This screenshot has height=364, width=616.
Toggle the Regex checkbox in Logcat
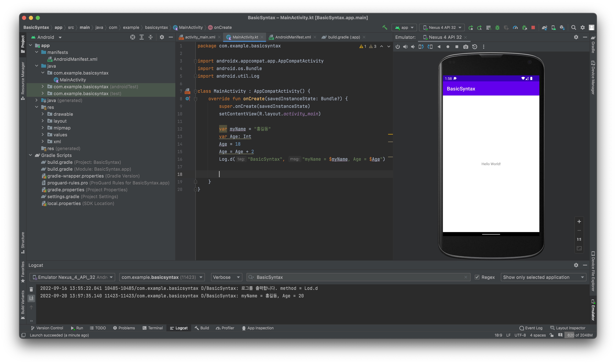477,277
